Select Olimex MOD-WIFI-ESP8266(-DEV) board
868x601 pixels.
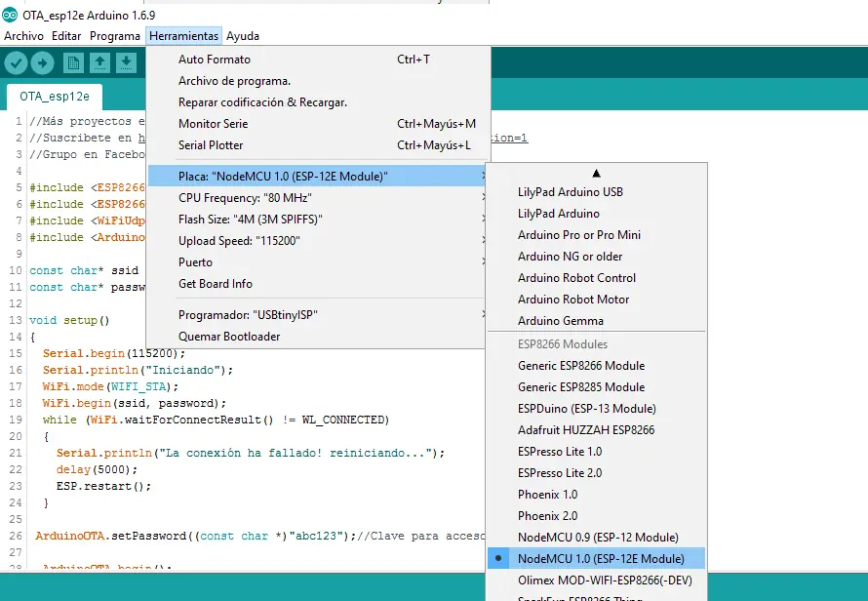tap(596, 580)
